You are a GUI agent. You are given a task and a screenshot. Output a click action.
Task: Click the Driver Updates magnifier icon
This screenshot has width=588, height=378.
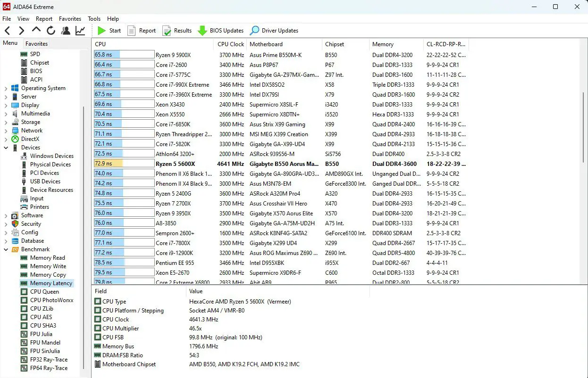pyautogui.click(x=254, y=31)
